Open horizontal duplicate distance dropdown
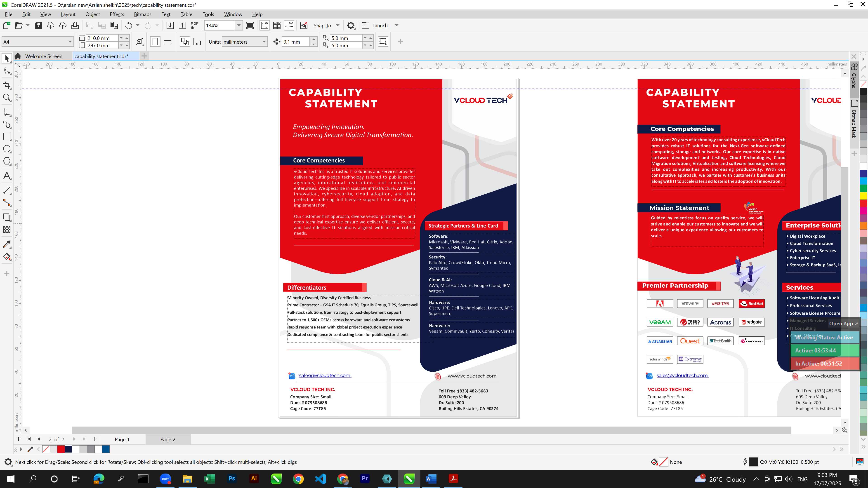The image size is (868, 488). [x=365, y=38]
